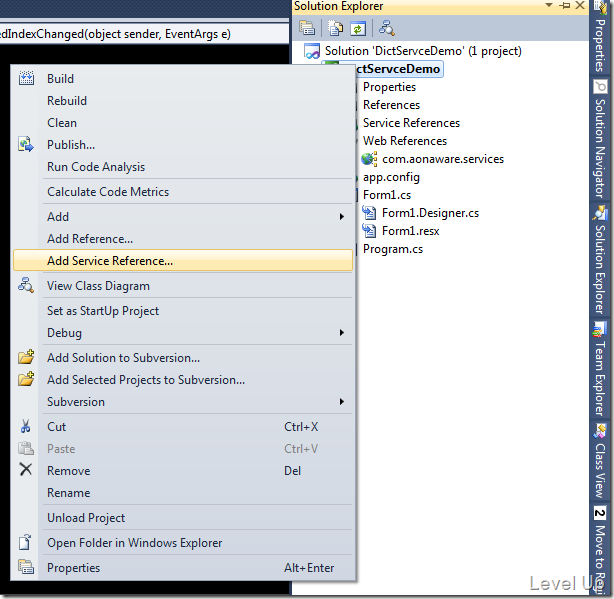Choose Add Reference... menu entry

point(183,238)
